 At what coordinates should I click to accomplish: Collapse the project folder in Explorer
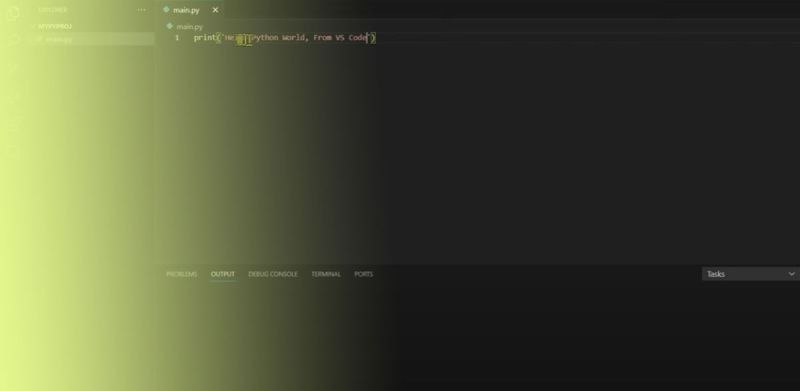tap(55, 27)
